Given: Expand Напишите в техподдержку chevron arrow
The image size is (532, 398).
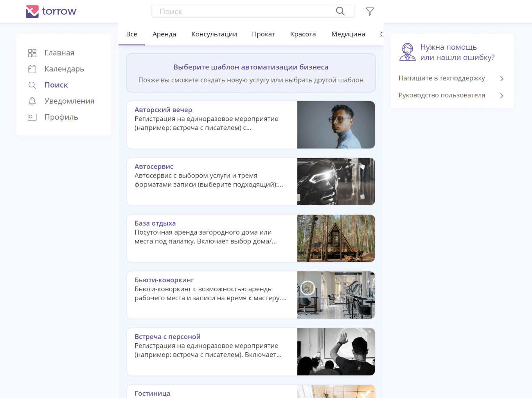Looking at the screenshot, I should (501, 79).
